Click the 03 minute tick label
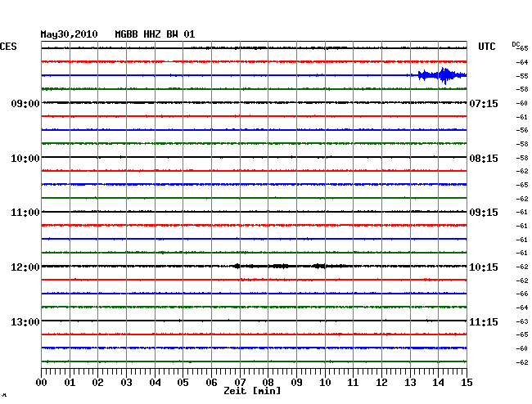 pyautogui.click(x=127, y=382)
